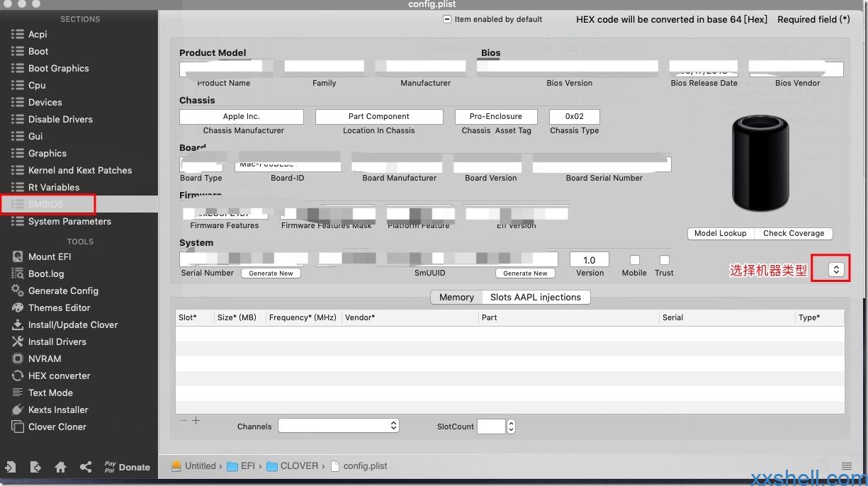Click config.plist in the path bar
Viewport: 868px width, 486px height.
click(359, 466)
